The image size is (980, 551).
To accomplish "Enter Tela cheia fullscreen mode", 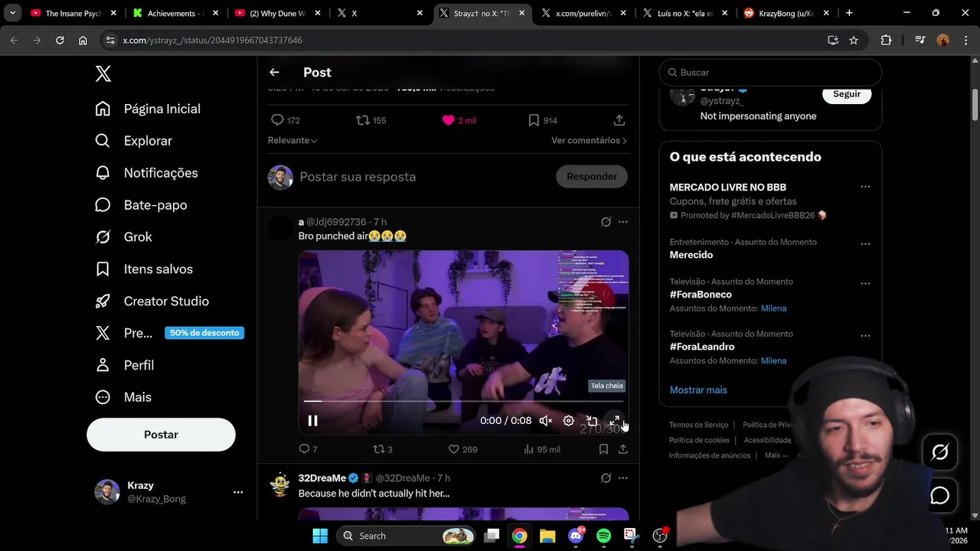I will 614,420.
